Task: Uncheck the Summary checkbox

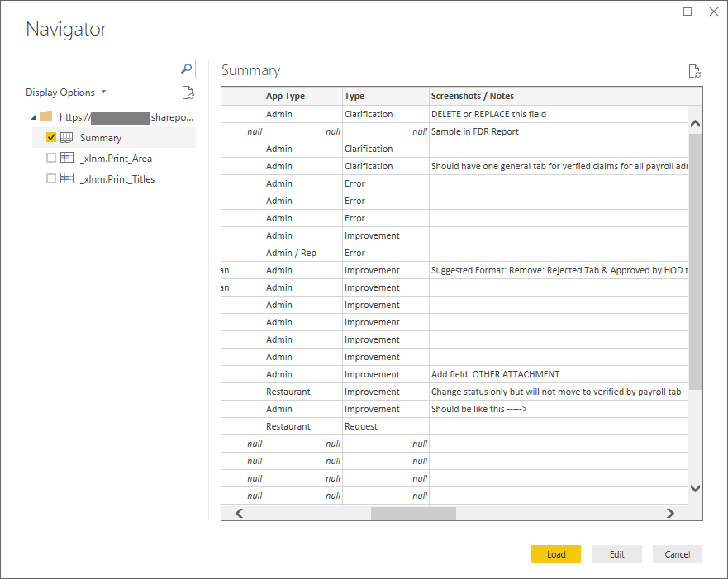Action: 51,138
